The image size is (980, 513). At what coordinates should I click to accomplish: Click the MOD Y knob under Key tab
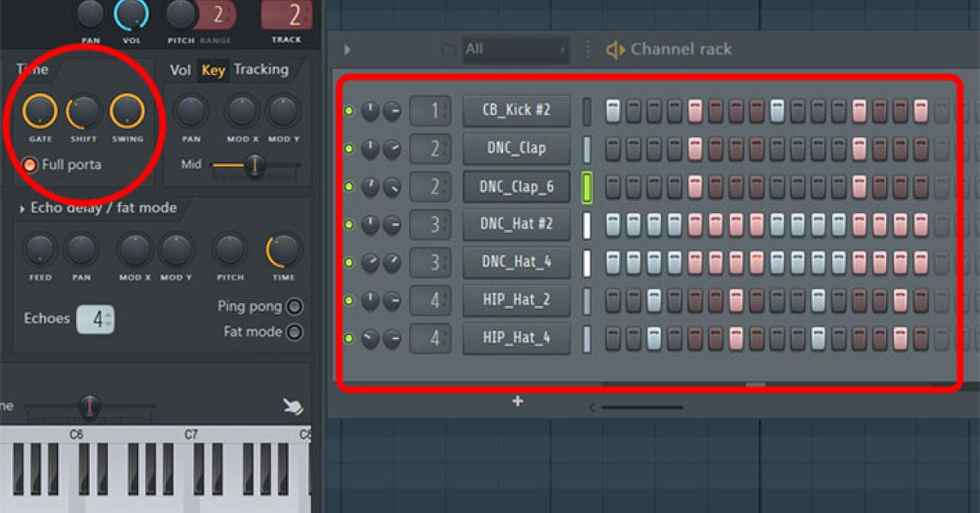[283, 111]
